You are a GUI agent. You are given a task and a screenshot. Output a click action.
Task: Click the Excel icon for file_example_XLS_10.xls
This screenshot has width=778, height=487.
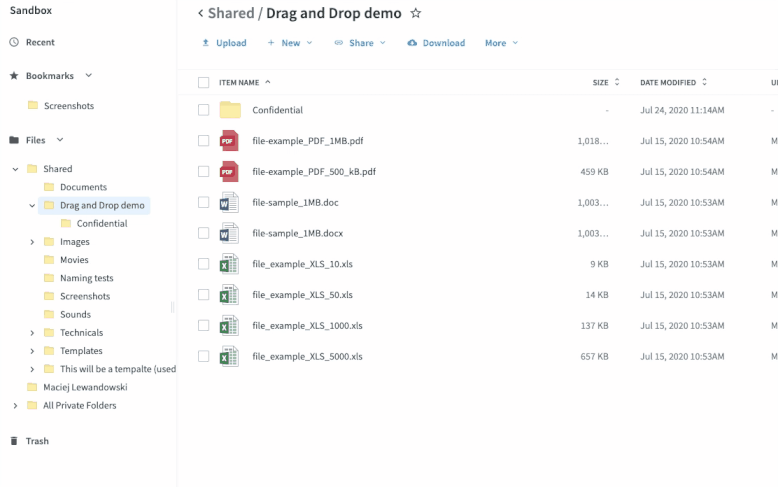pos(229,264)
